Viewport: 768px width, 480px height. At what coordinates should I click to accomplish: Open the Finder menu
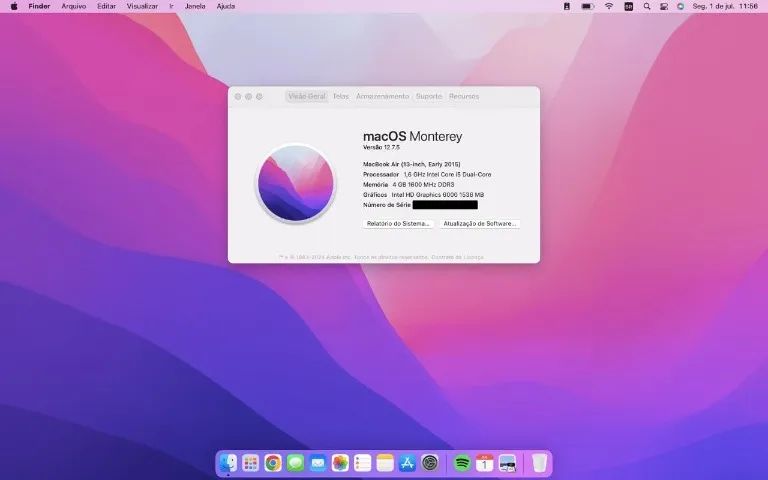tap(39, 6)
